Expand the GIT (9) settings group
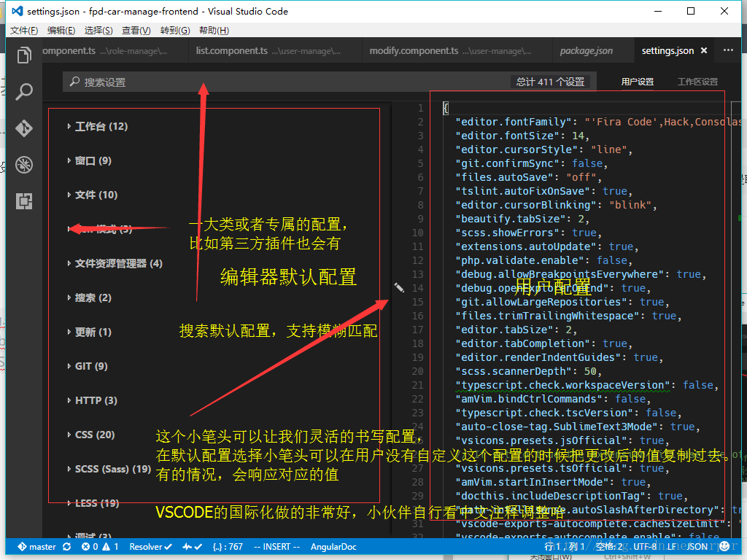 coord(88,366)
